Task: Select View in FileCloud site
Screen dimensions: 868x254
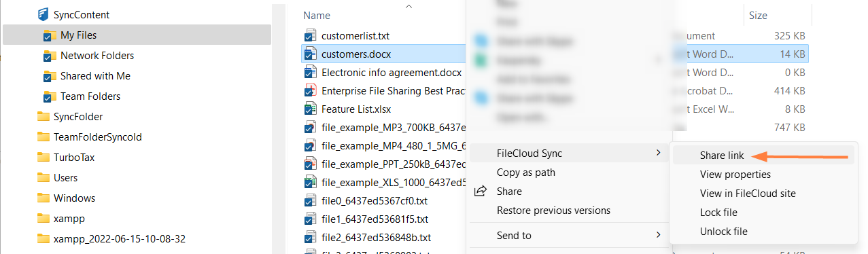Action: pos(748,193)
